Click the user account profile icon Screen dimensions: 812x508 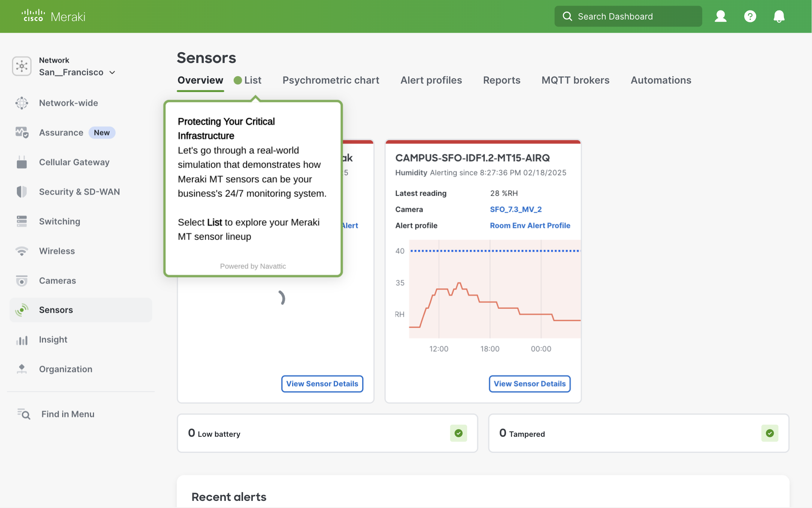coord(720,16)
